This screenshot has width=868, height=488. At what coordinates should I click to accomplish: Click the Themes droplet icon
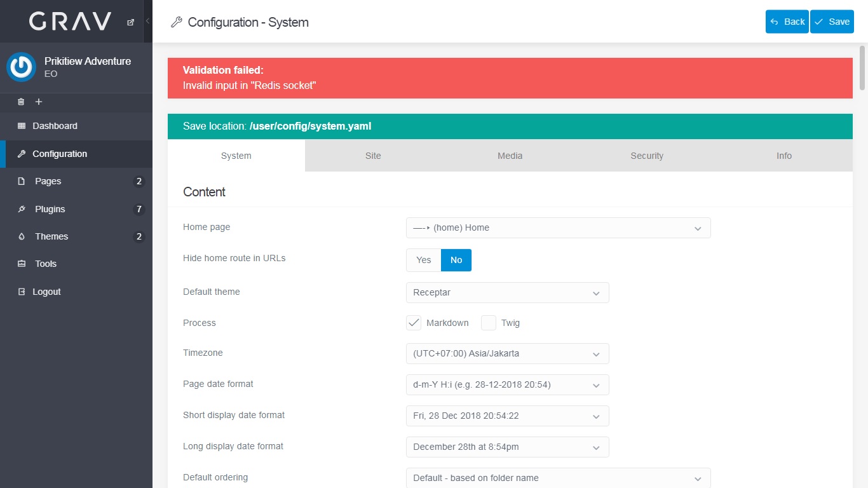coord(22,236)
